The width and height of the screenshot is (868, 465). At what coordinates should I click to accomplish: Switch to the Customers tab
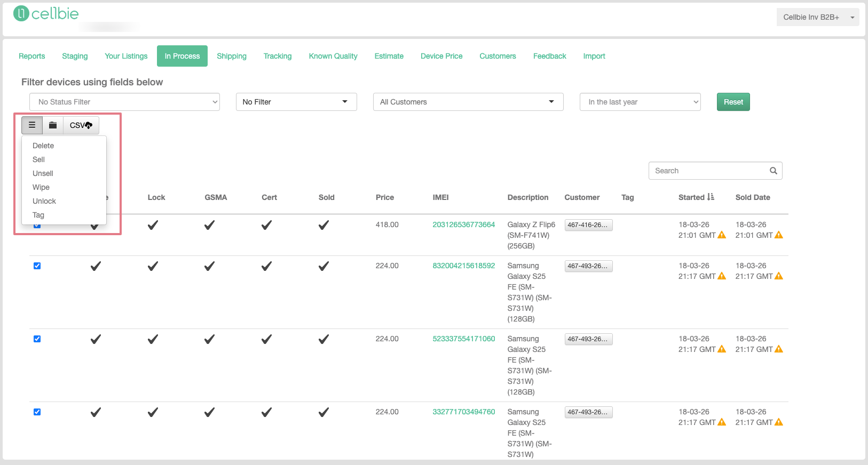(x=498, y=56)
